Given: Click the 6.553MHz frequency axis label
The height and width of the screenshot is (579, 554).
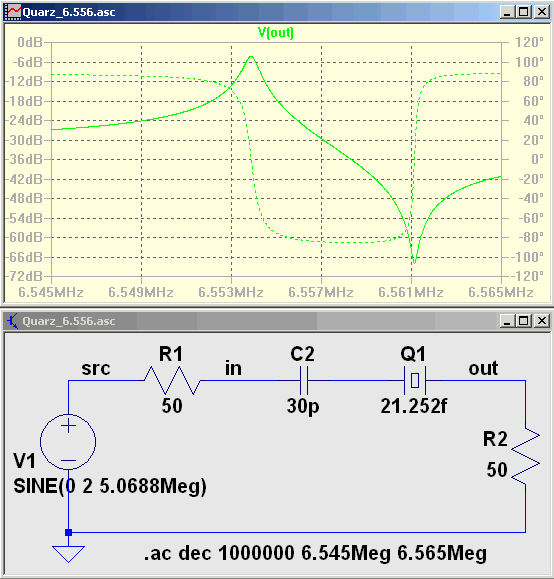Looking at the screenshot, I should [x=231, y=292].
